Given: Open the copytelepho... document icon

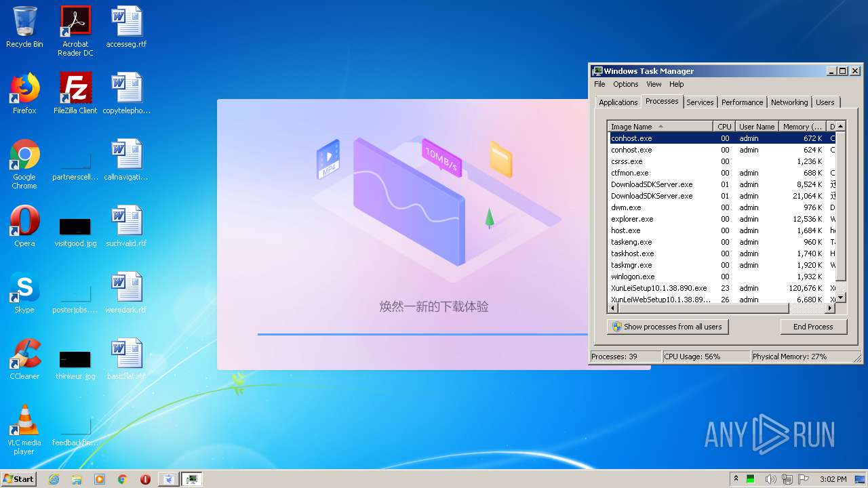Looking at the screenshot, I should (x=126, y=94).
